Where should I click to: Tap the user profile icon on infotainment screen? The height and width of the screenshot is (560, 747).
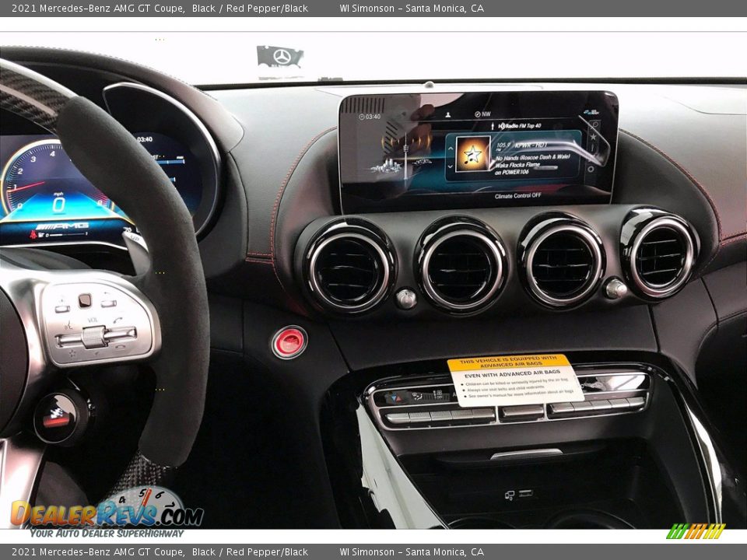[447, 114]
